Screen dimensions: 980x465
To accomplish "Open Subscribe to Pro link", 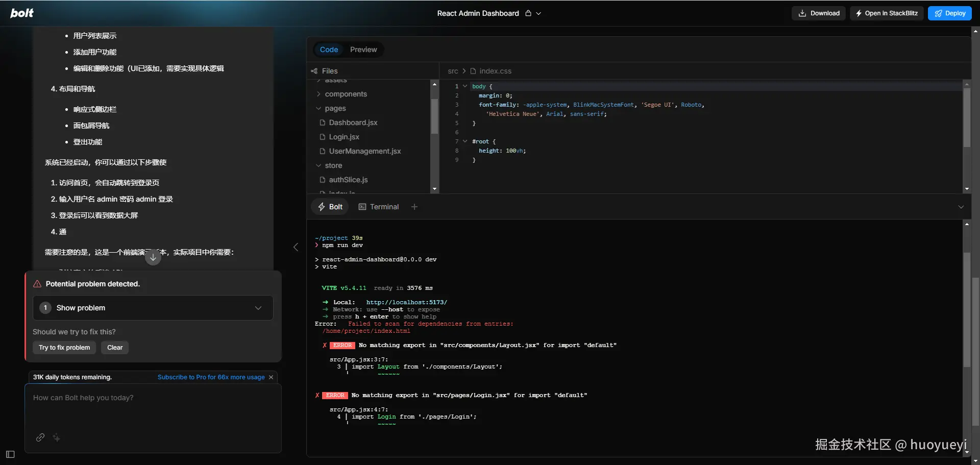I will [211, 377].
